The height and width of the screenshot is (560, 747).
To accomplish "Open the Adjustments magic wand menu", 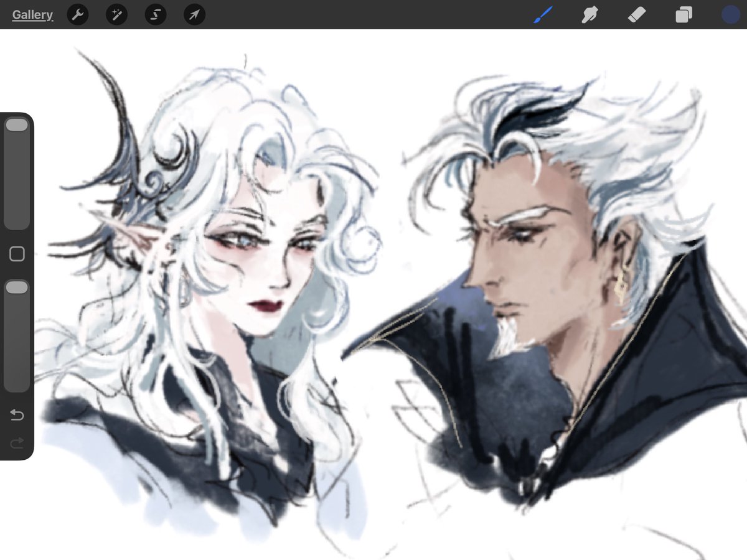I will [116, 14].
